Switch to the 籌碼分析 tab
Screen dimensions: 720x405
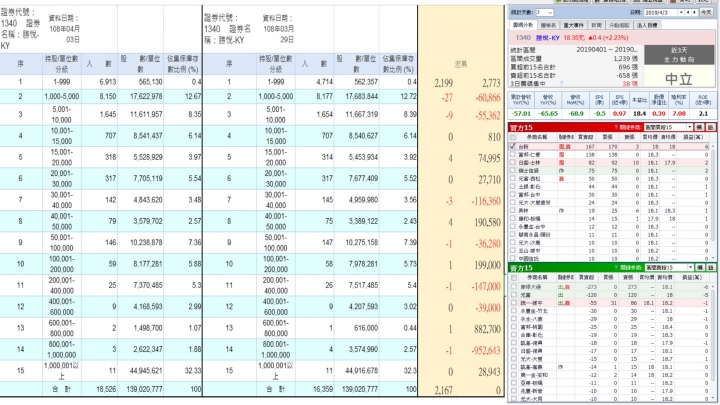tap(523, 25)
